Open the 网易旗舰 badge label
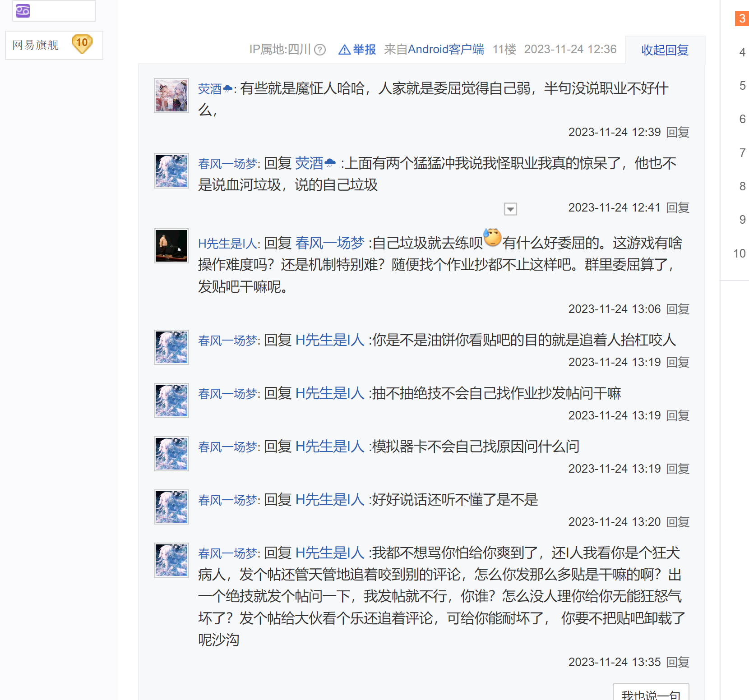This screenshot has width=749, height=700. coord(36,45)
